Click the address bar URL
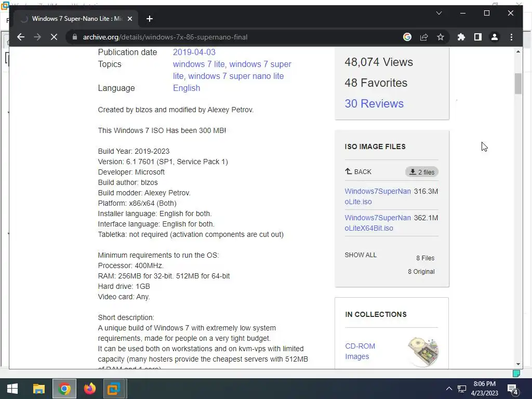The height and width of the screenshot is (399, 532). pyautogui.click(x=165, y=37)
